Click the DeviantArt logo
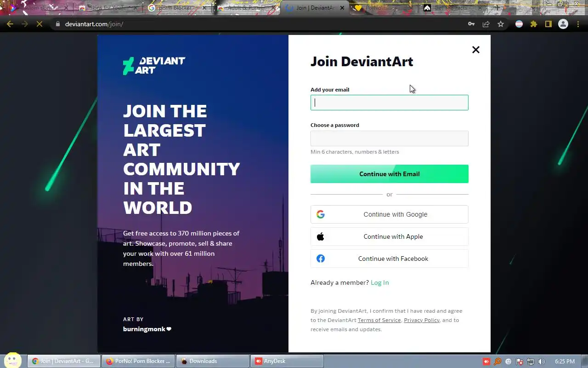Image resolution: width=588 pixels, height=368 pixels. coord(154,66)
